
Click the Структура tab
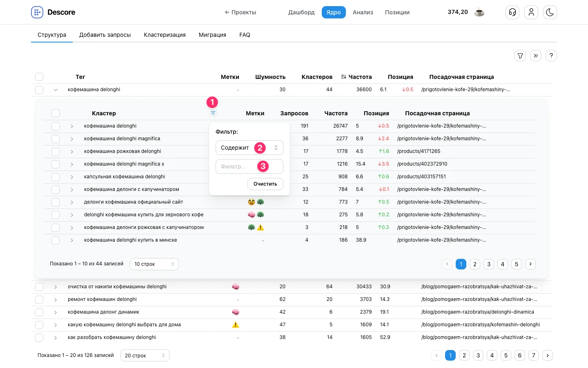pos(52,35)
